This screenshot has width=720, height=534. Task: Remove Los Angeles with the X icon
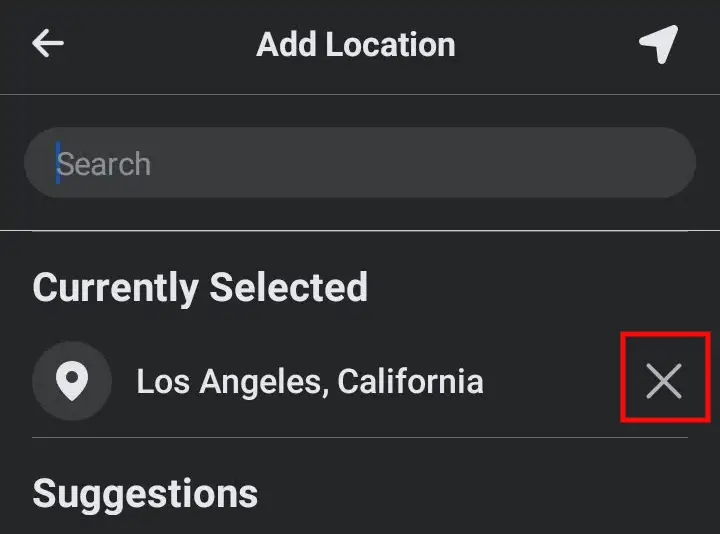[664, 381]
